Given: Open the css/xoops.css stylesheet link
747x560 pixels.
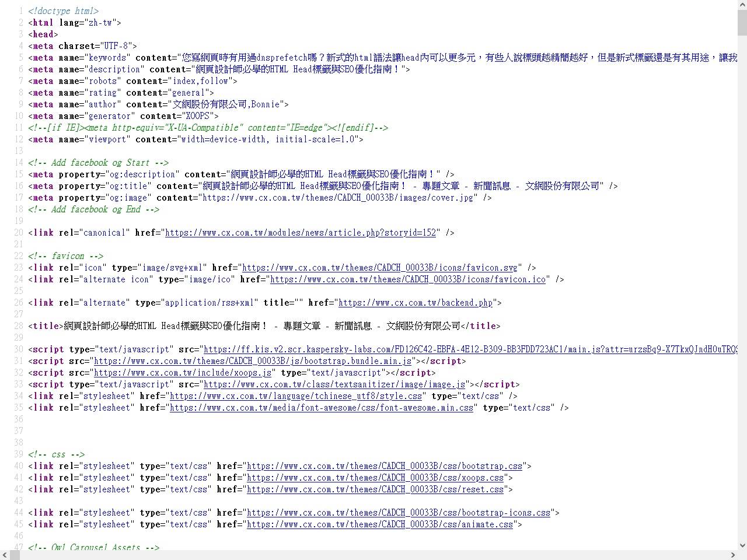Looking at the screenshot, I should coord(375,478).
